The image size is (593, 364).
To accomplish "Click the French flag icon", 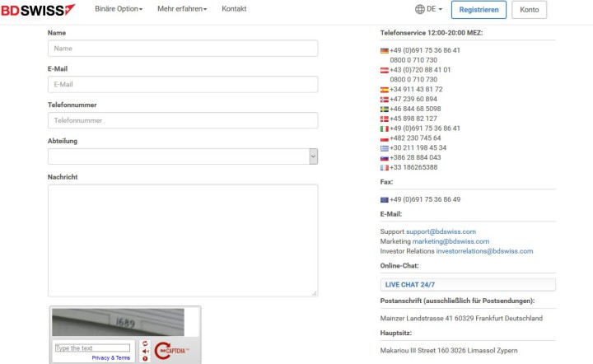I will point(385,168).
